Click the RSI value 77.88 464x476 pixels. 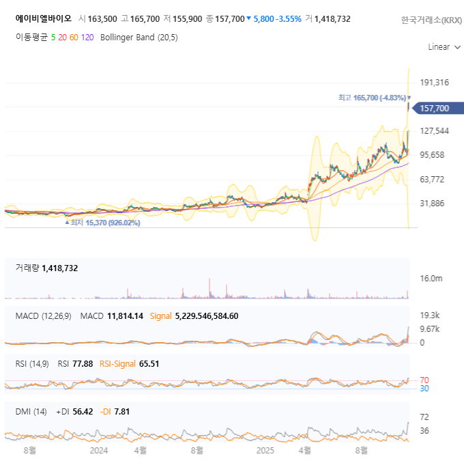pos(83,364)
